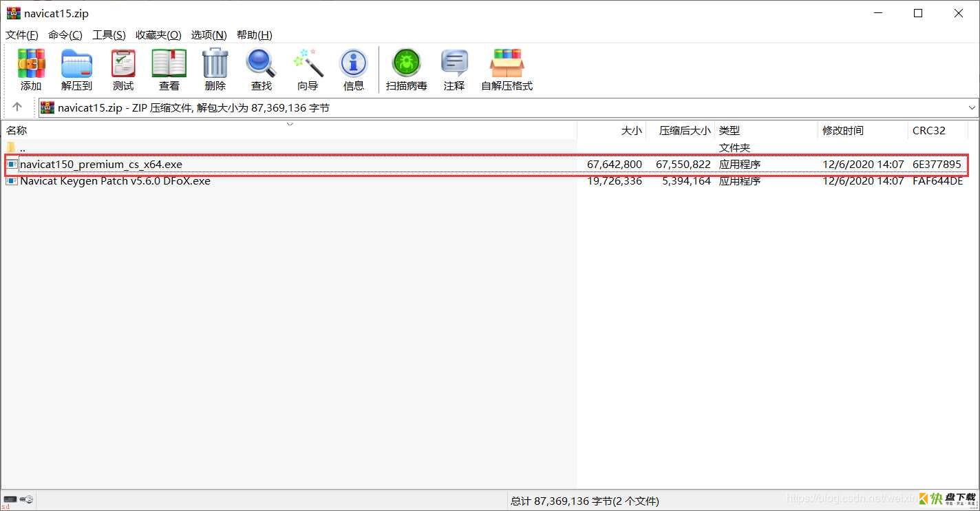This screenshot has width=980, height=511.
Task: Click the drive icon in status bar
Action: pyautogui.click(x=10, y=499)
